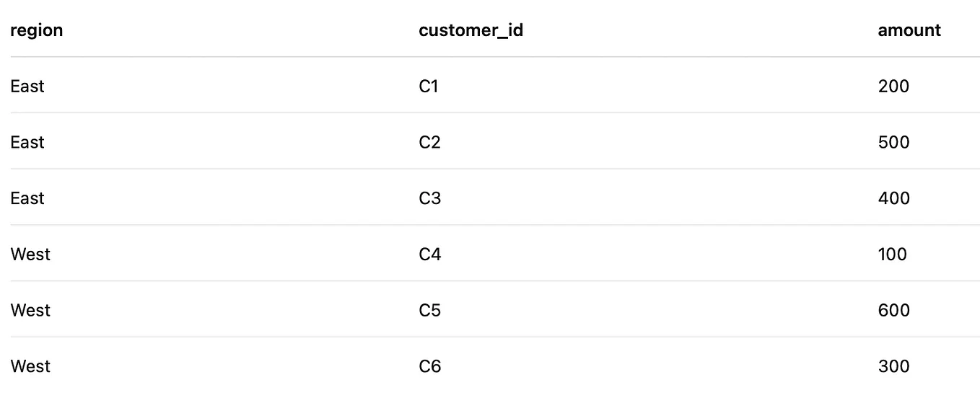Select the West cell in C4 row
980x403 pixels.
coord(30,254)
